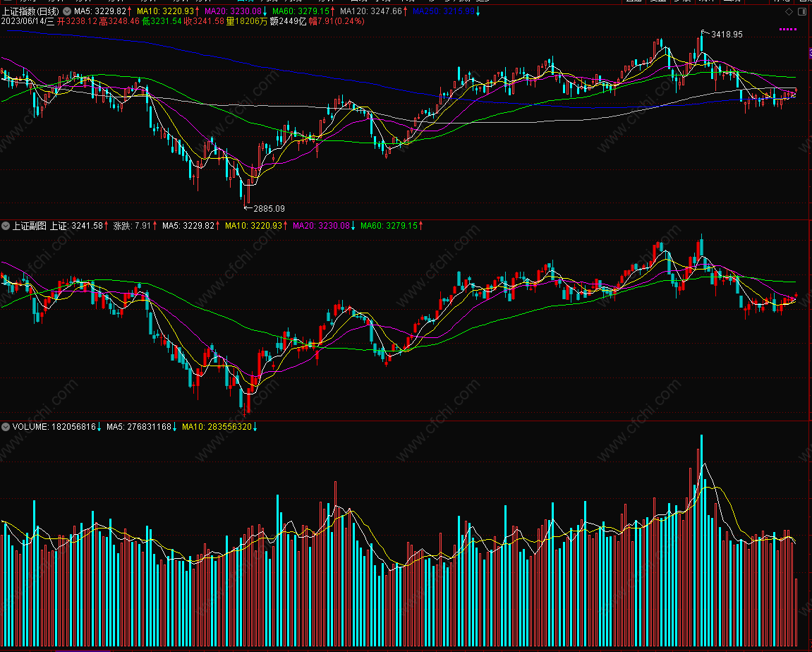Click the 上证: 3241.58 value in sub-chart
The height and width of the screenshot is (652, 812).
76,226
